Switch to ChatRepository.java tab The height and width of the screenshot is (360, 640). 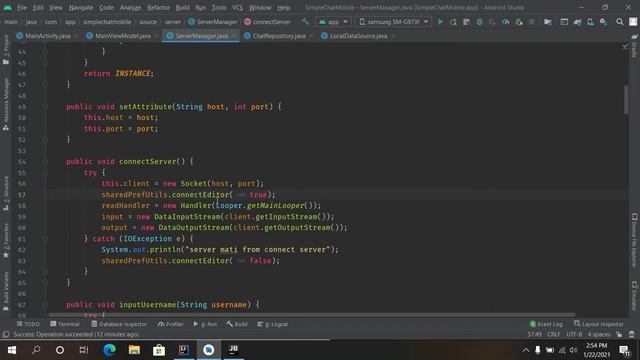279,36
